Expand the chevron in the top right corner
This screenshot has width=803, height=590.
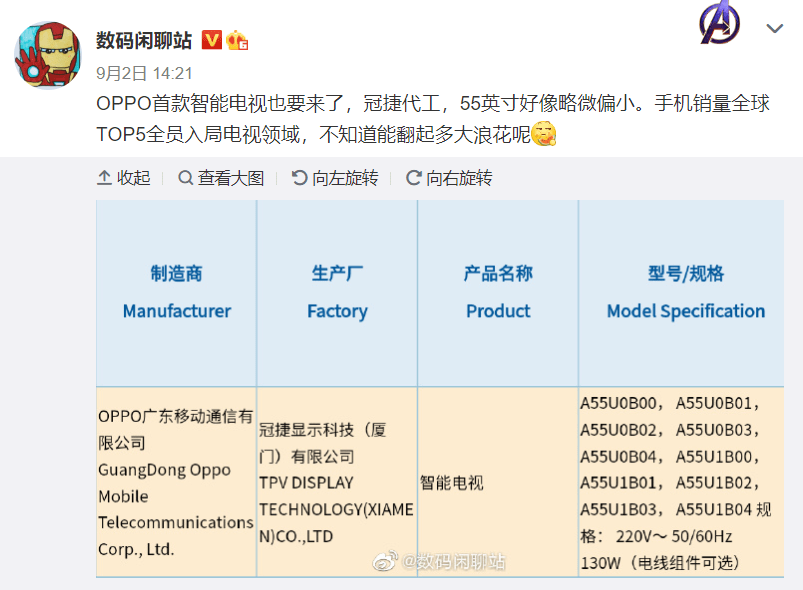coord(775,28)
